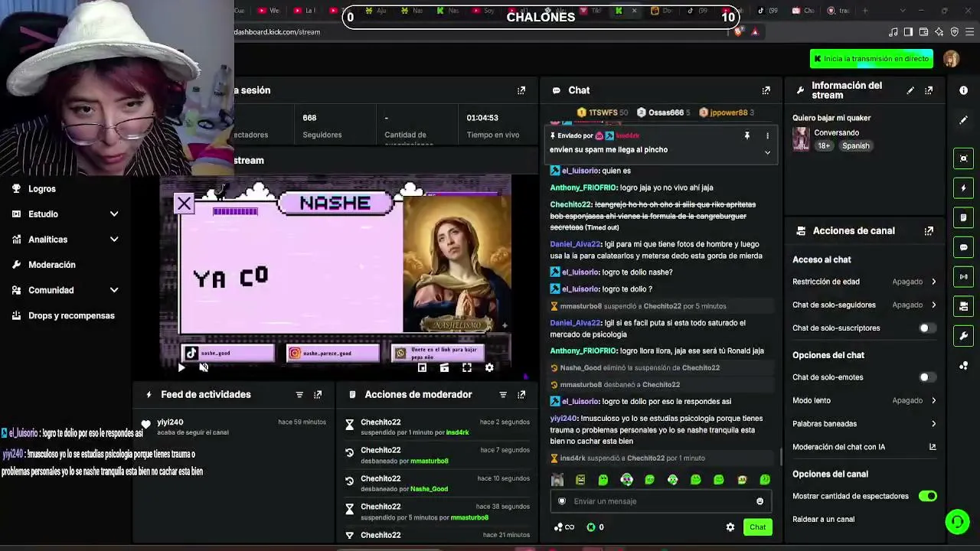Open Palabras baneadas settings
This screenshot has height=551, width=980.
[864, 424]
